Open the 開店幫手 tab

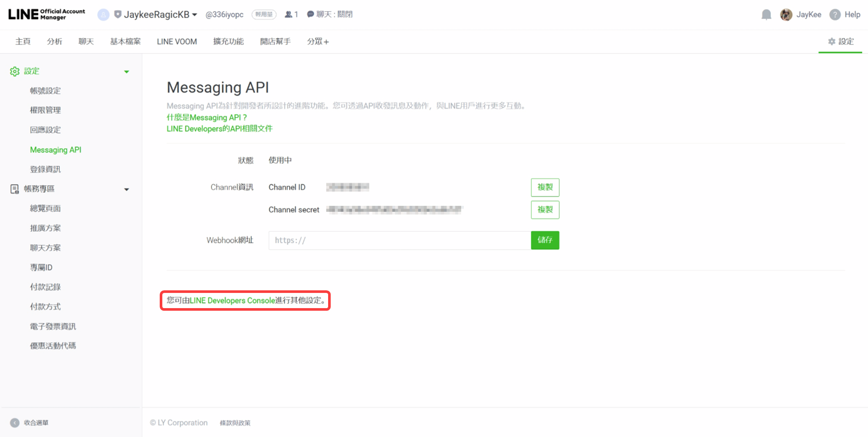276,42
